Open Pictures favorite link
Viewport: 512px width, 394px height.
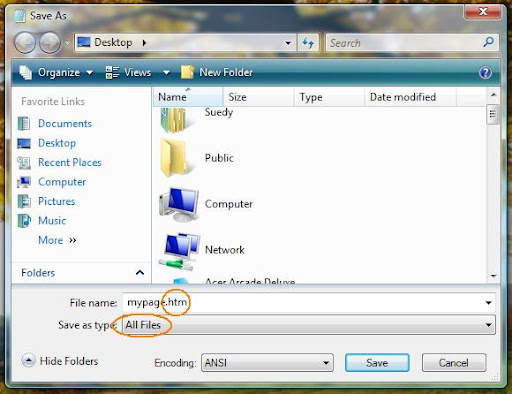57,201
